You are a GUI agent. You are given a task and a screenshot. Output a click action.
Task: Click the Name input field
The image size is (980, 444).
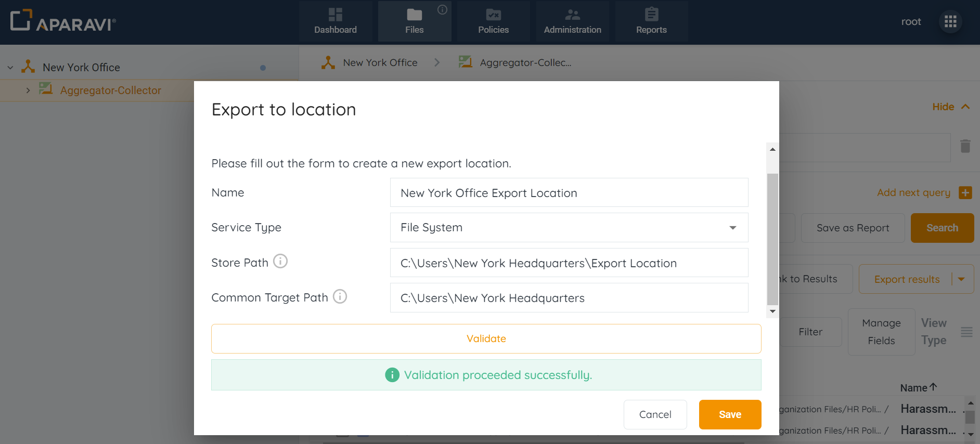569,193
